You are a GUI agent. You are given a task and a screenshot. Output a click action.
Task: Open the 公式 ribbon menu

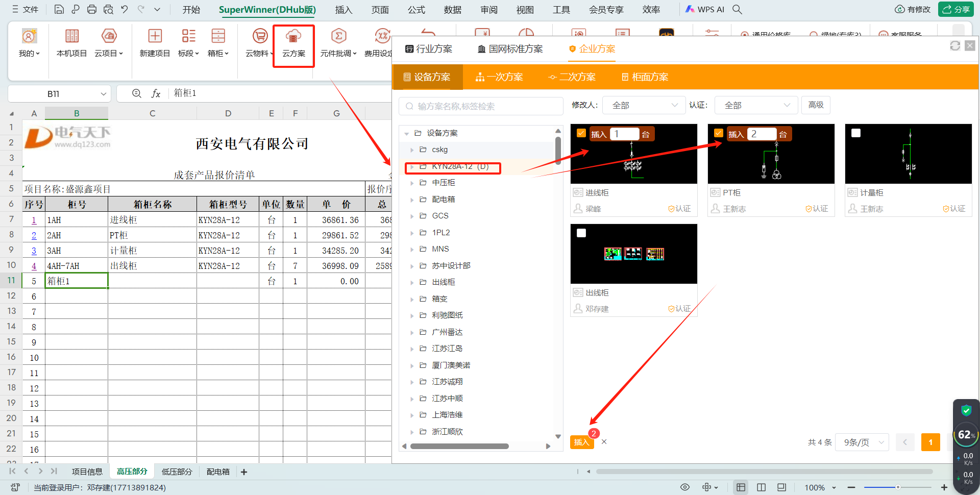[416, 10]
